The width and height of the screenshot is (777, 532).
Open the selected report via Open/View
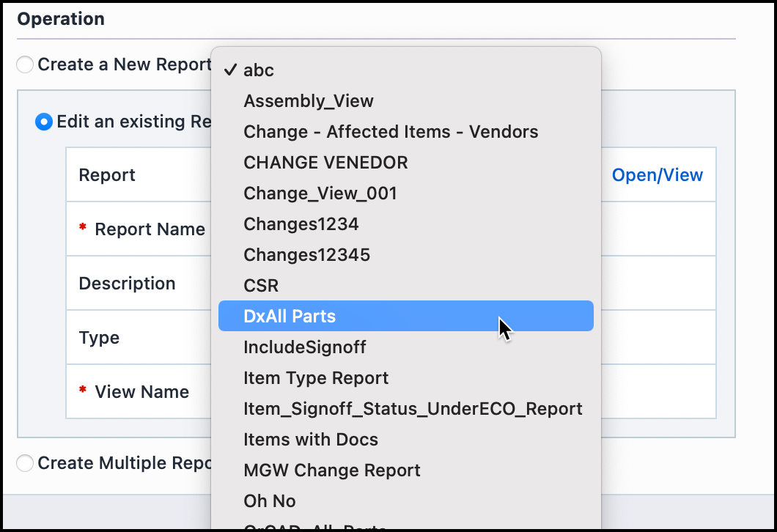coord(658,174)
